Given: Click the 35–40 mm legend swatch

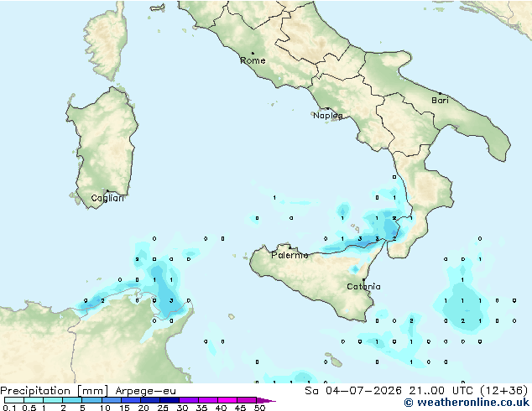Looking at the screenshot, I should tap(207, 400).
